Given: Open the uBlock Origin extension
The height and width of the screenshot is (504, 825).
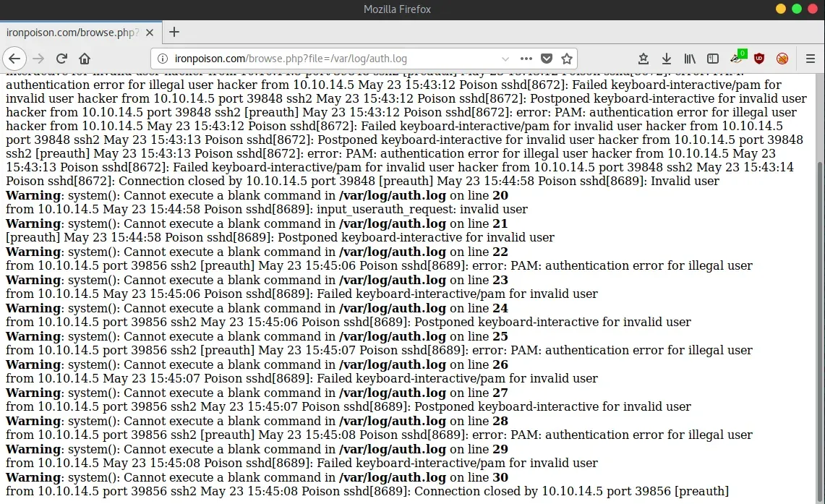Looking at the screenshot, I should tap(759, 59).
